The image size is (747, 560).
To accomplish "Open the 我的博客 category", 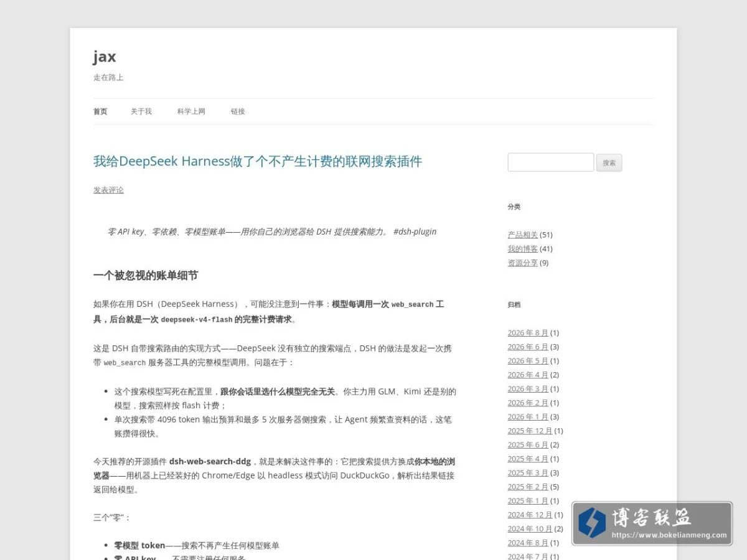I will point(523,249).
